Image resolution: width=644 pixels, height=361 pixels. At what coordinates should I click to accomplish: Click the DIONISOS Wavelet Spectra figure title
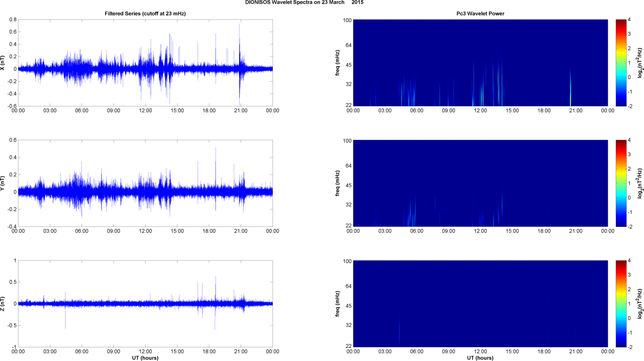(304, 3)
